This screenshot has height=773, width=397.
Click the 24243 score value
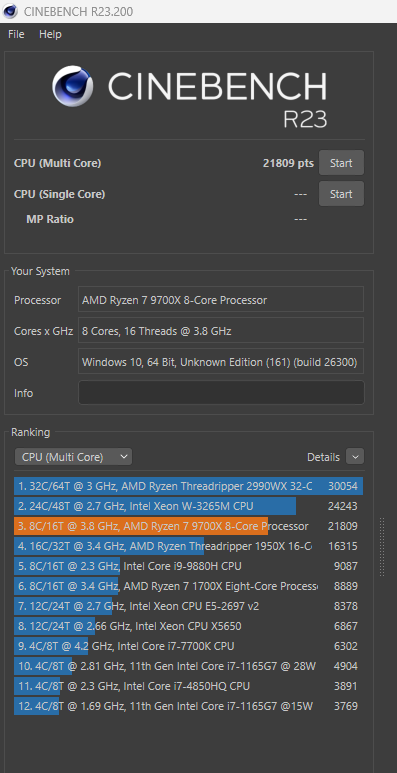(x=343, y=506)
